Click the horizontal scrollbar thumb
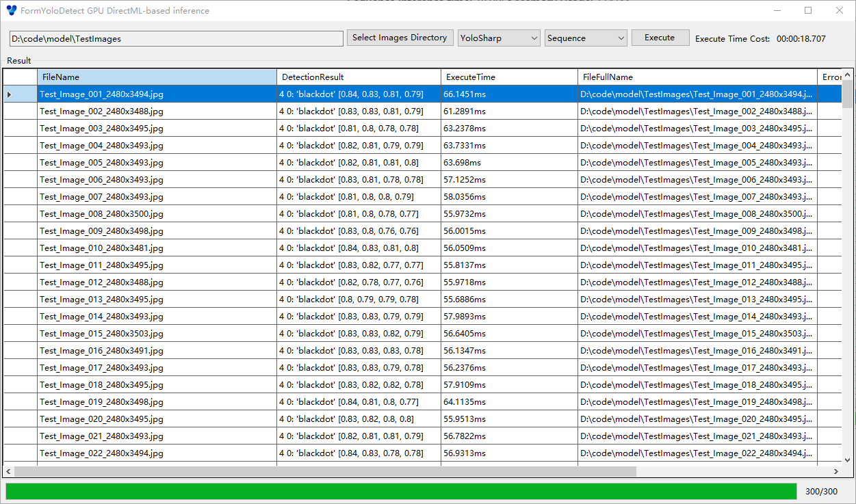Image resolution: width=856 pixels, height=504 pixels. (325, 472)
